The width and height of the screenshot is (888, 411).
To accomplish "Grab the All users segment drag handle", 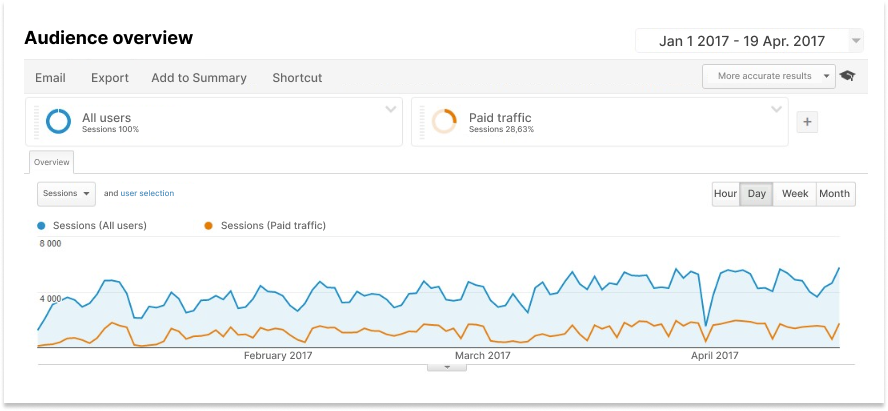I will click(37, 122).
